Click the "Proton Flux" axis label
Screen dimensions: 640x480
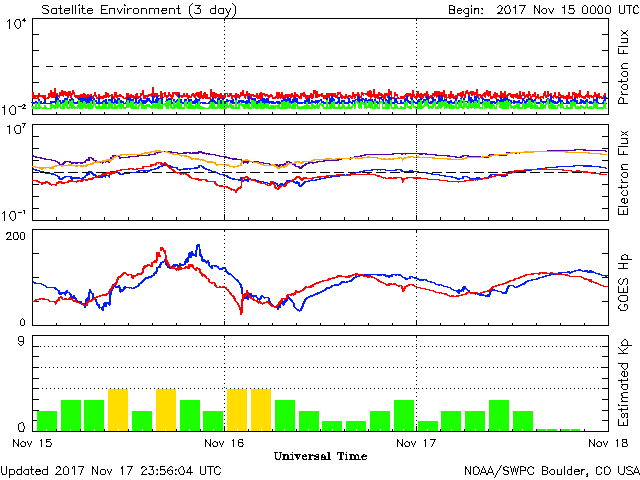coord(623,67)
